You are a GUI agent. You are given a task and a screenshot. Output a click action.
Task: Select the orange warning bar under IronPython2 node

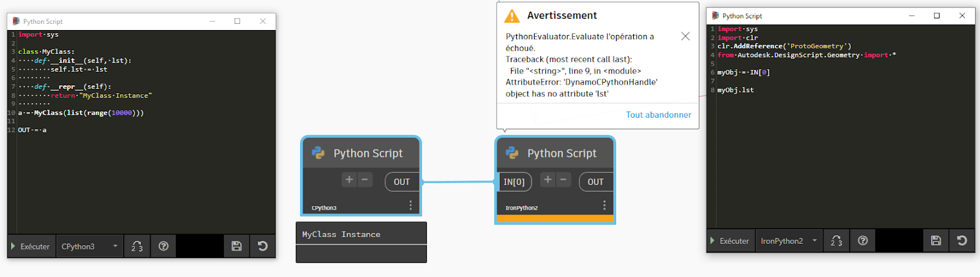555,219
